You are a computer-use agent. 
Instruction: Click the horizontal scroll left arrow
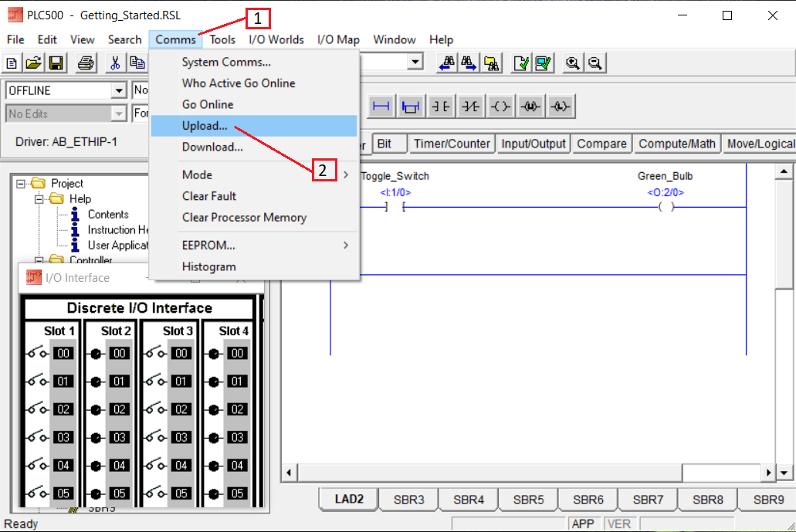(x=289, y=473)
